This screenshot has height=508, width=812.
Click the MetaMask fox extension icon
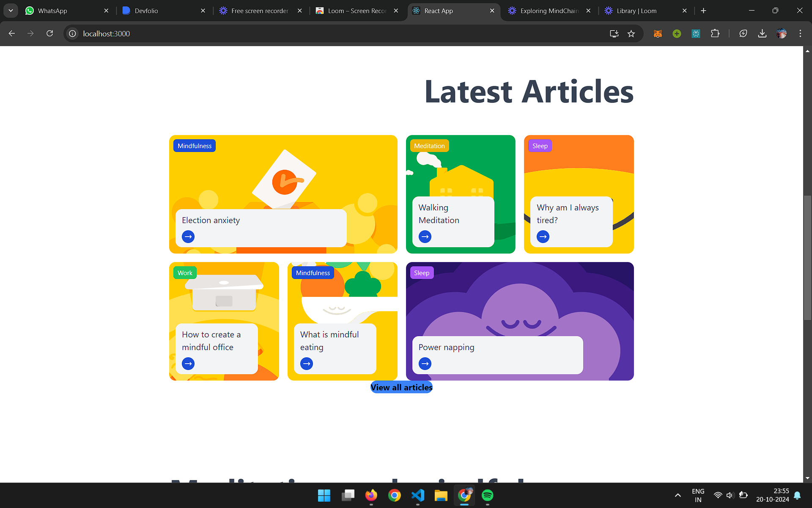(658, 34)
